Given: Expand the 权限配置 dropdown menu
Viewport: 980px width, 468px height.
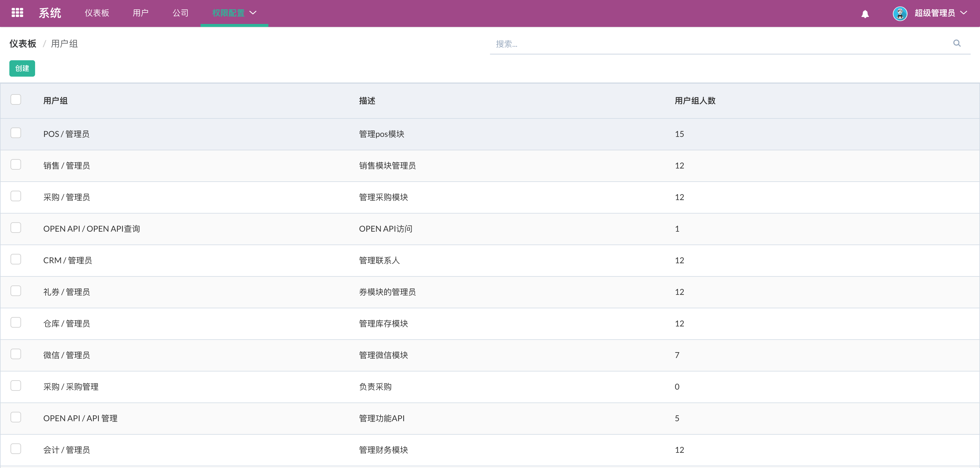Looking at the screenshot, I should point(234,13).
